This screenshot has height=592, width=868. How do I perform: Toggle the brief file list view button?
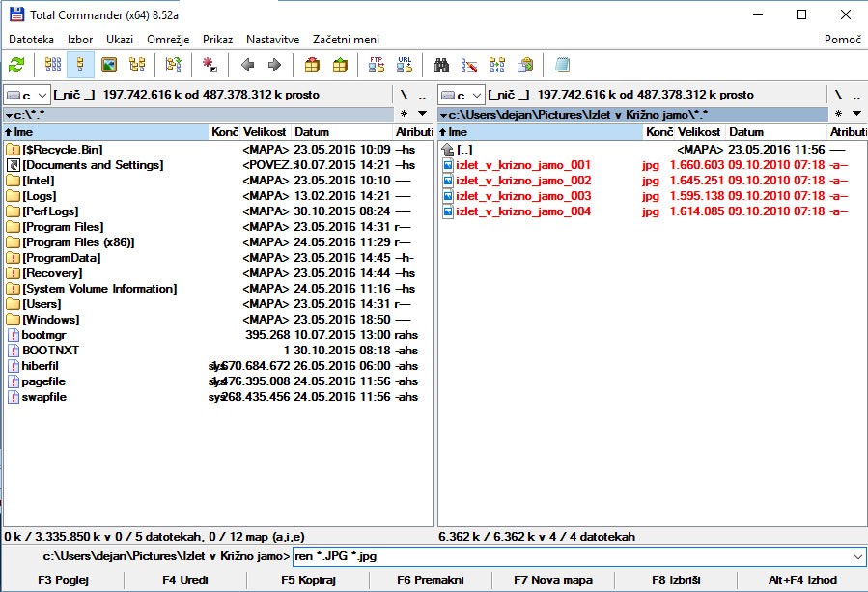click(53, 65)
